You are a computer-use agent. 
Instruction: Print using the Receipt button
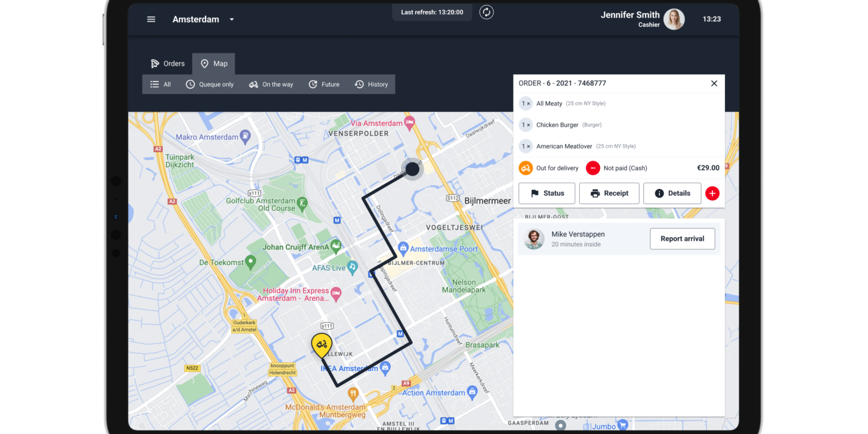click(x=609, y=194)
